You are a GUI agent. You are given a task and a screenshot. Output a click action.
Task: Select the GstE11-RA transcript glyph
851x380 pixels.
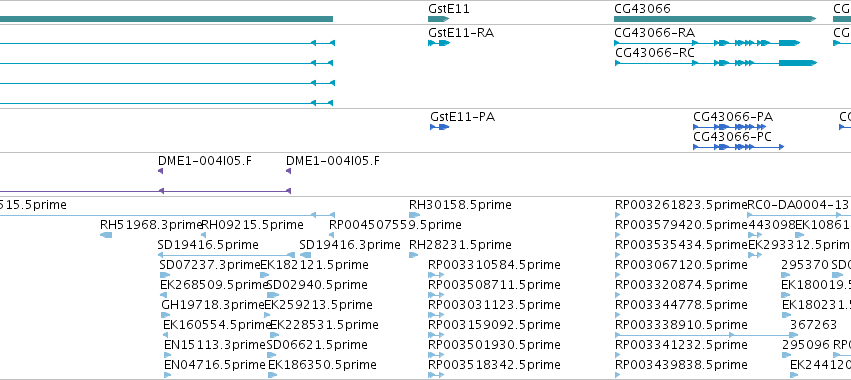coord(439,43)
